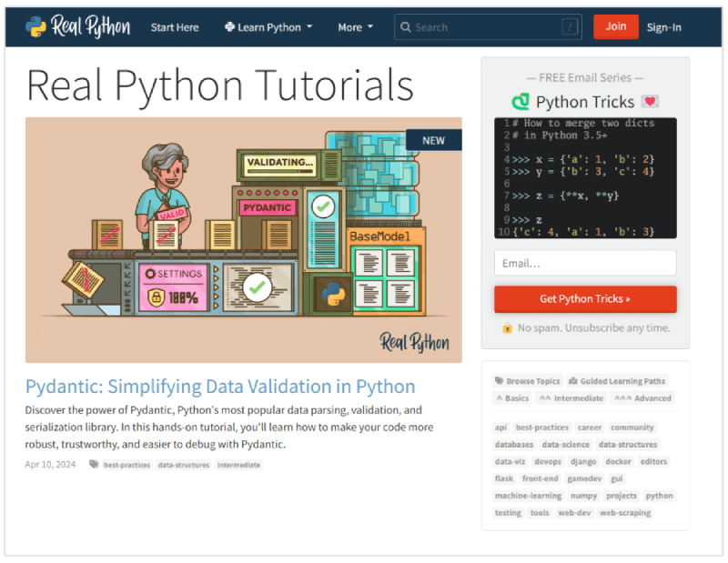
Task: Open the Start Here nav item
Action: click(175, 27)
